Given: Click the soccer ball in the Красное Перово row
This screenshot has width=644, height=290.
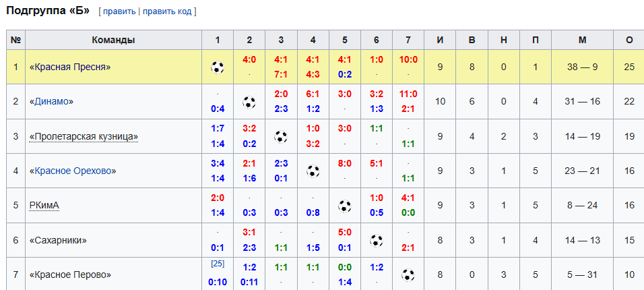Looking at the screenshot, I should [x=408, y=274].
